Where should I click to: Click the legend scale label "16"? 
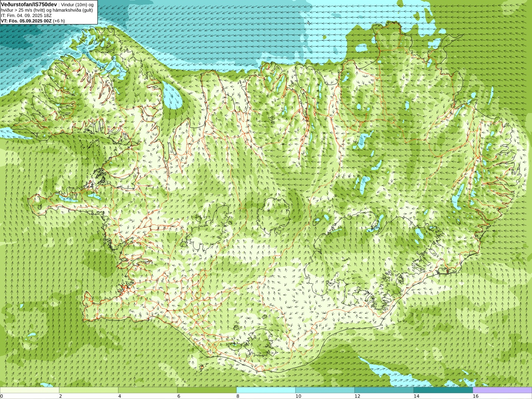click(475, 396)
